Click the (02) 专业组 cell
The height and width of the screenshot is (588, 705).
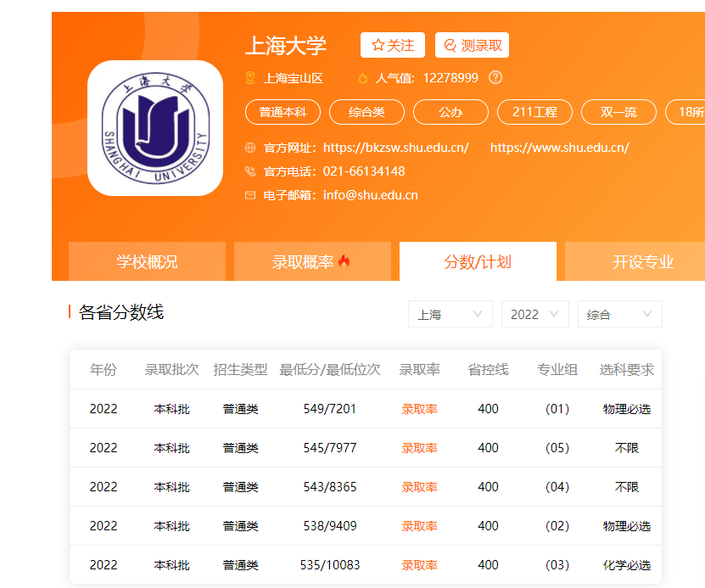(x=557, y=526)
